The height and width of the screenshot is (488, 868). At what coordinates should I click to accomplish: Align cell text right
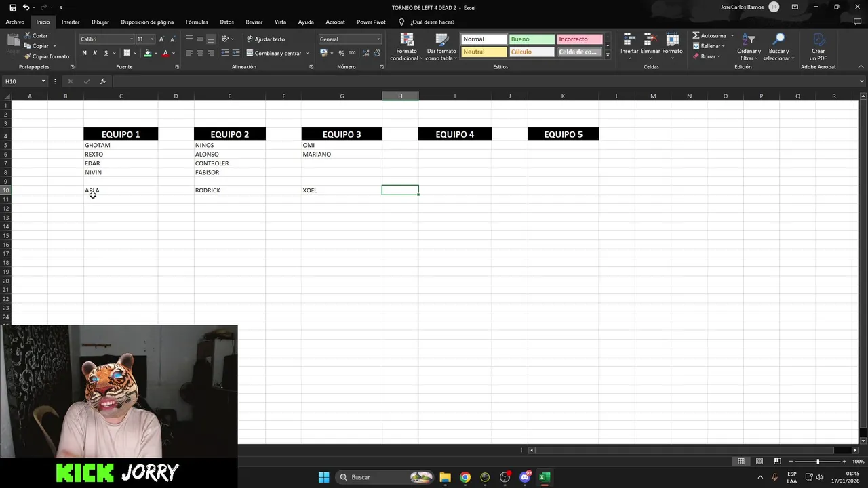click(211, 53)
